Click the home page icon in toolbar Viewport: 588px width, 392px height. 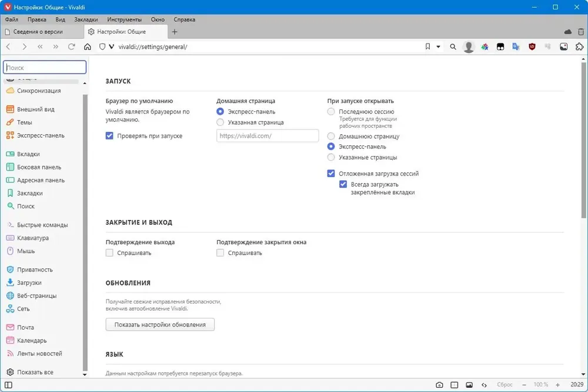point(88,46)
